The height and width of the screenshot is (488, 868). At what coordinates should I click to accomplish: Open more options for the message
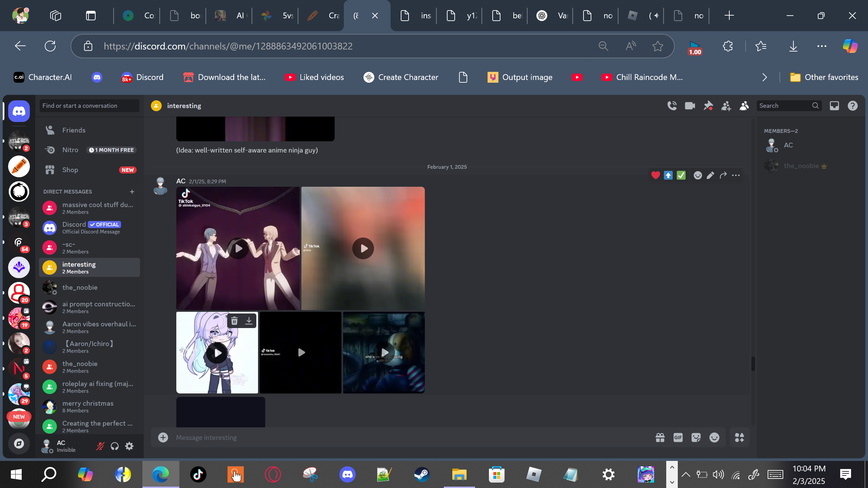(x=736, y=175)
